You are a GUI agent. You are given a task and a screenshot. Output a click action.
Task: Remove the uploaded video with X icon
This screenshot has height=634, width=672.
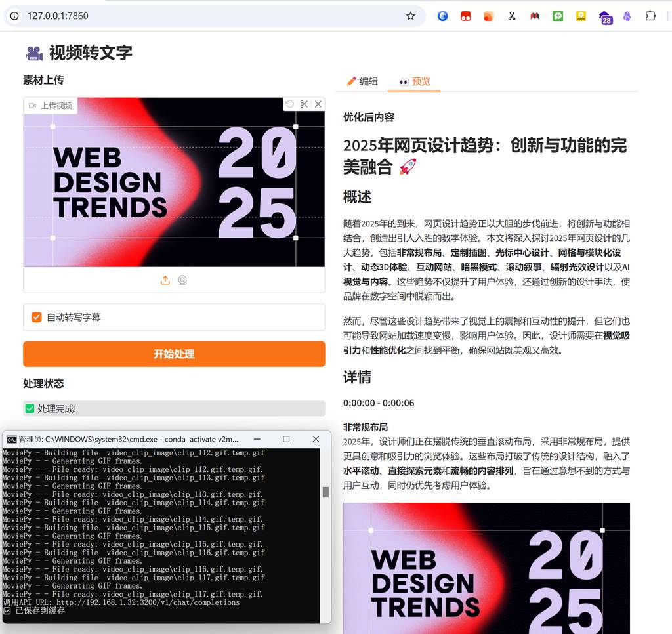pyautogui.click(x=318, y=104)
